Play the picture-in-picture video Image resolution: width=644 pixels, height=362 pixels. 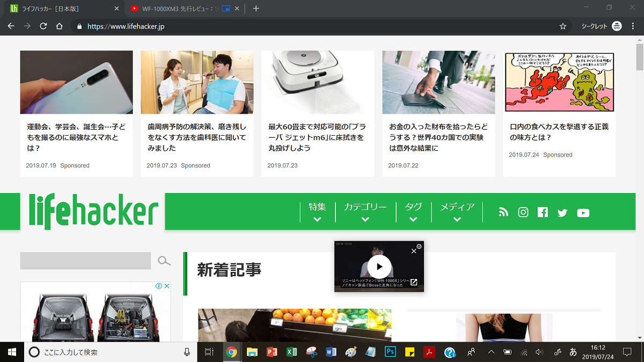(x=379, y=267)
